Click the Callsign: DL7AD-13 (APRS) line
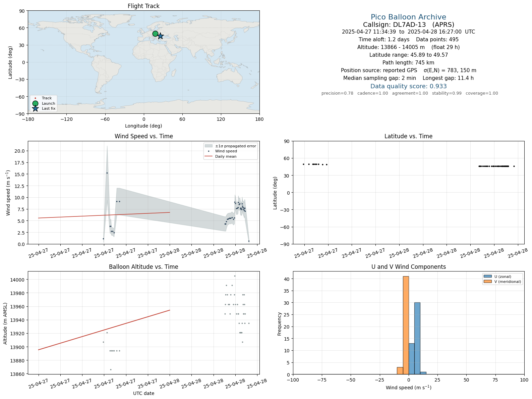Image resolution: width=532 pixels, height=399 pixels. (408, 24)
